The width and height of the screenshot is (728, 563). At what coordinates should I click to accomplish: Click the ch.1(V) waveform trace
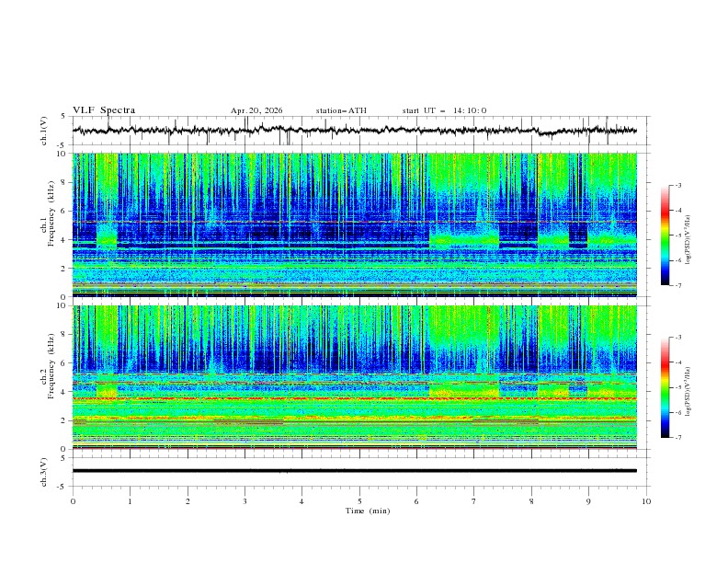coord(354,131)
